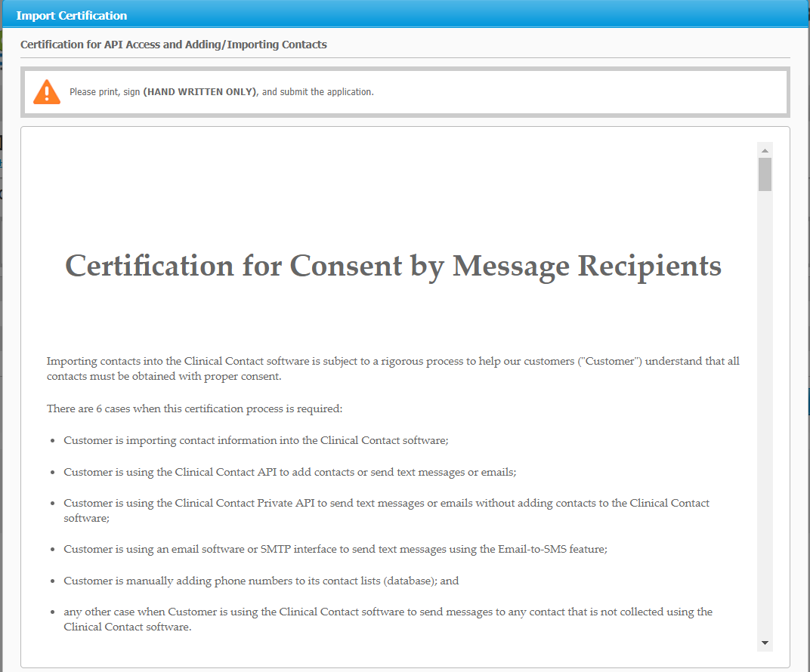Click the scrollbar down arrow
This screenshot has width=810, height=672.
coord(765,643)
